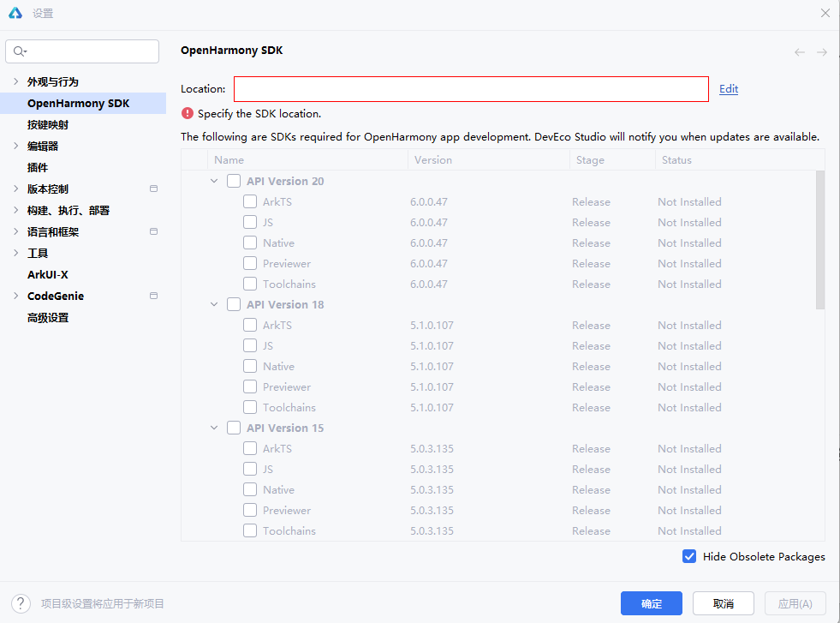Click the Version column header
840x623 pixels.
tap(489, 159)
